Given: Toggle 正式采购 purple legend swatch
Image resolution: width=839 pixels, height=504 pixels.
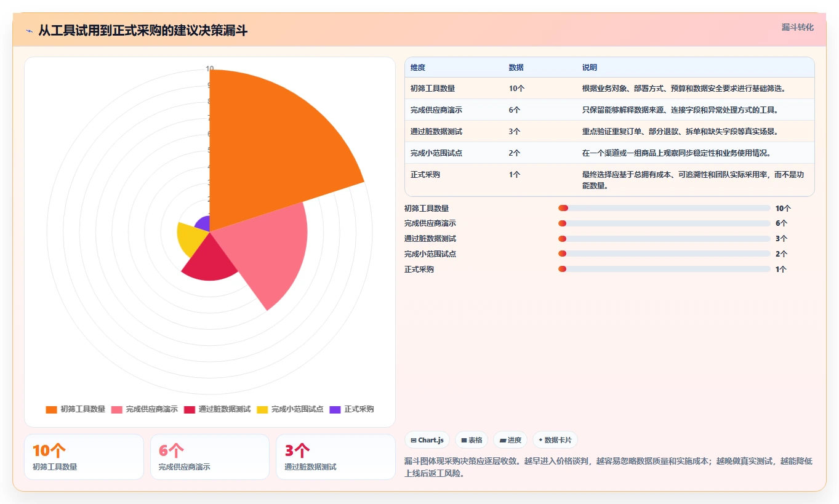Looking at the screenshot, I should point(335,409).
